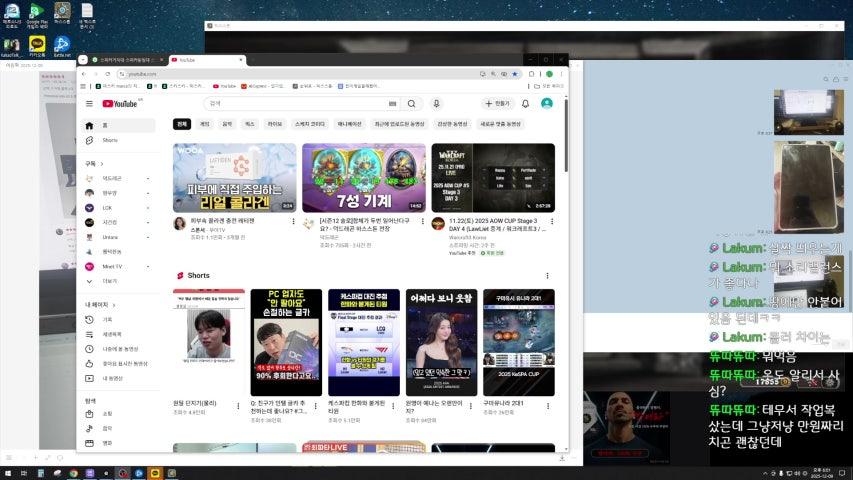The height and width of the screenshot is (480, 853).
Task: Click the 만들기 create button
Action: pos(496,104)
